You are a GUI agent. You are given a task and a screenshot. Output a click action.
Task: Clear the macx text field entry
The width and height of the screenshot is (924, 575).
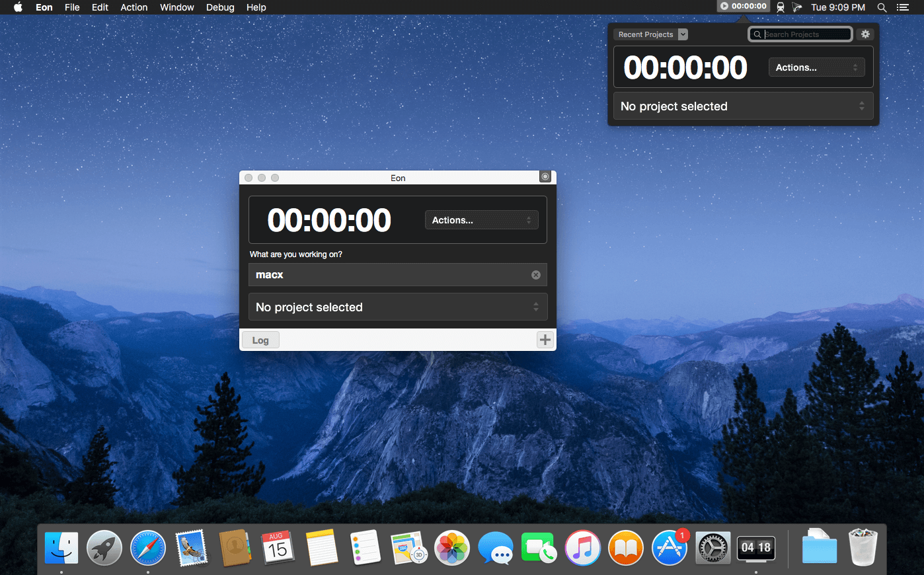536,275
